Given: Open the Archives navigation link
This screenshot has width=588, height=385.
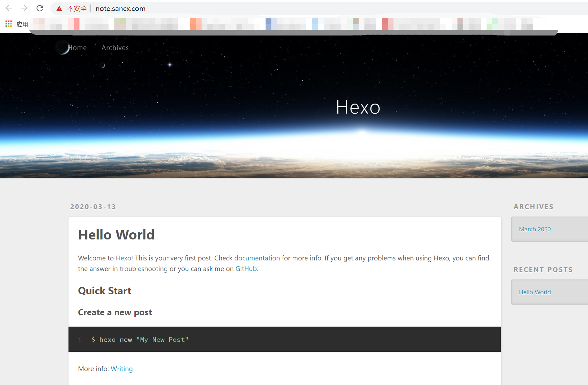Looking at the screenshot, I should tap(115, 48).
